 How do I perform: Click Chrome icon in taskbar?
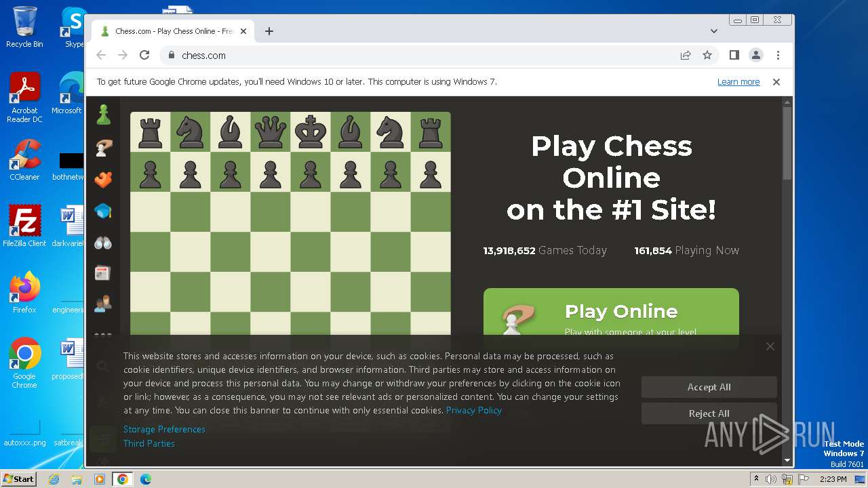[123, 479]
